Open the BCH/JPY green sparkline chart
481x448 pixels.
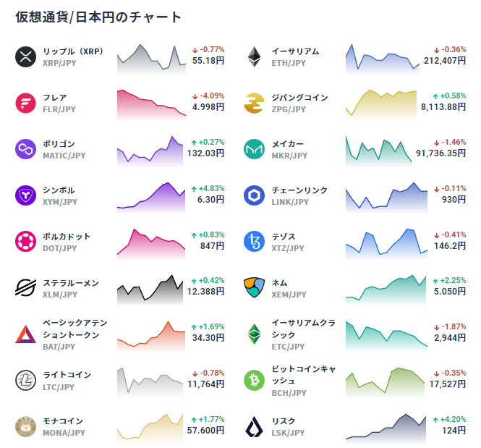(x=386, y=383)
